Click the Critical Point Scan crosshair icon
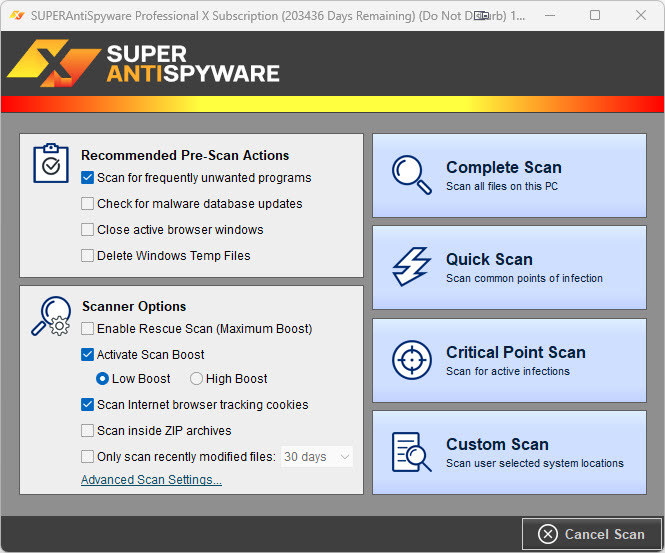This screenshot has width=665, height=553. tap(411, 360)
